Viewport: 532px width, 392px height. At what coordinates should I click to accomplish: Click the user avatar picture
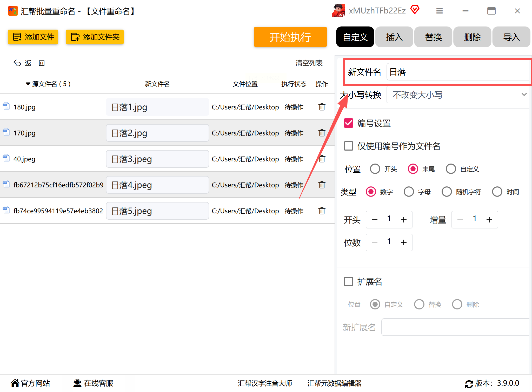tap(338, 10)
